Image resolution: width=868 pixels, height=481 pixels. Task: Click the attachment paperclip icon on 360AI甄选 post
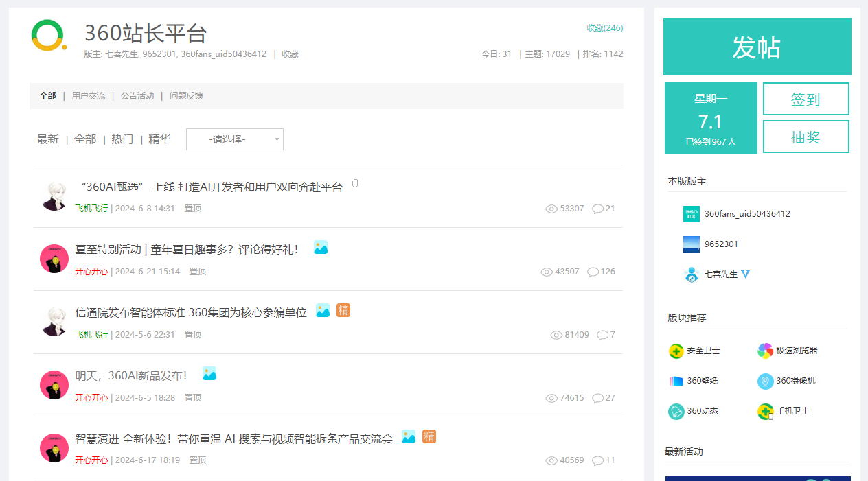tap(355, 184)
